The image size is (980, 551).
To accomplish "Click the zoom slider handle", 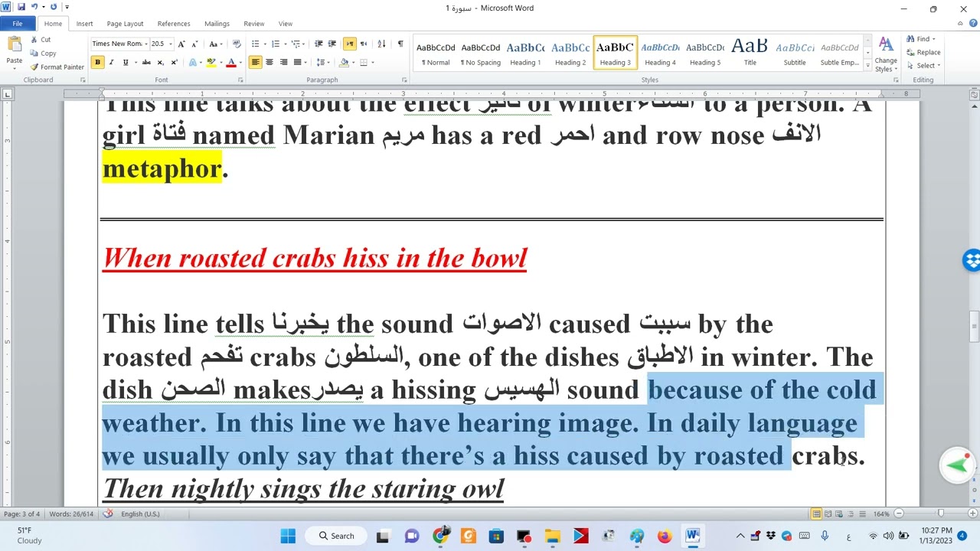I will (x=940, y=514).
